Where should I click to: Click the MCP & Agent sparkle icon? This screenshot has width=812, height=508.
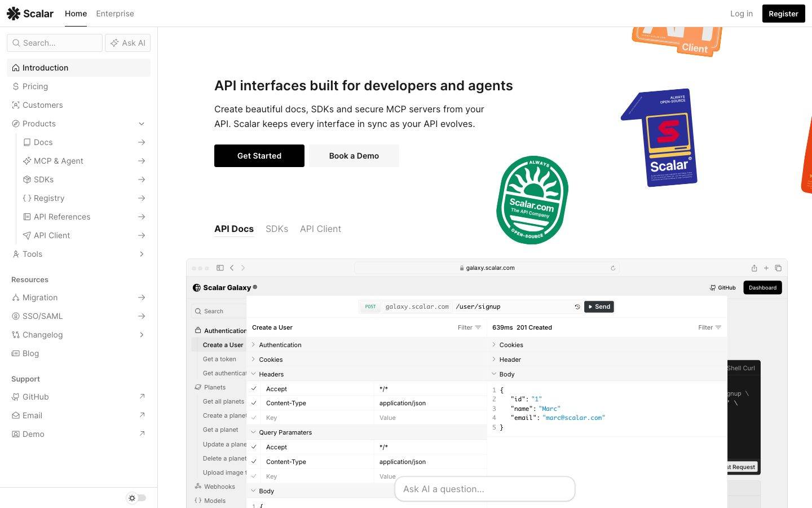pyautogui.click(x=27, y=161)
